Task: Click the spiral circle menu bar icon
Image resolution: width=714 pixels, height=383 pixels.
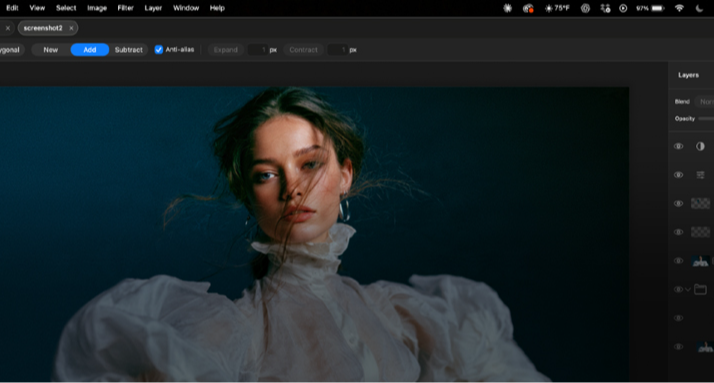Action: [x=585, y=8]
